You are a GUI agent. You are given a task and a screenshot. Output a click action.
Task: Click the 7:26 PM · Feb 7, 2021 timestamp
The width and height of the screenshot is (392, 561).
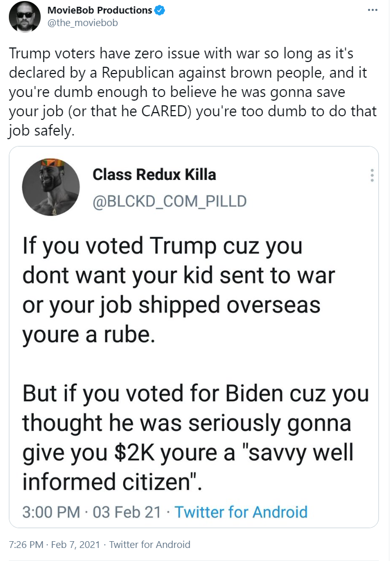(x=54, y=544)
